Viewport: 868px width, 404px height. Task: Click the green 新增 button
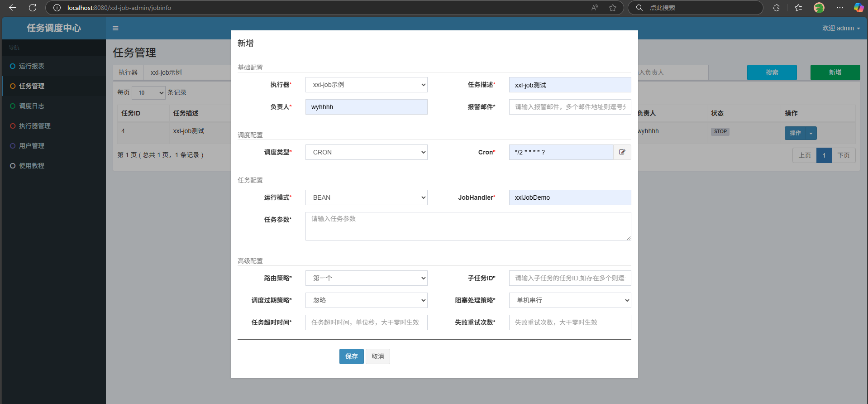[835, 72]
